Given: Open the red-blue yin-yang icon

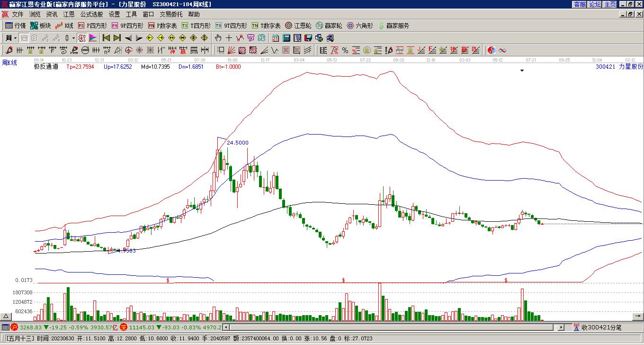Looking at the screenshot, I should (492, 50).
